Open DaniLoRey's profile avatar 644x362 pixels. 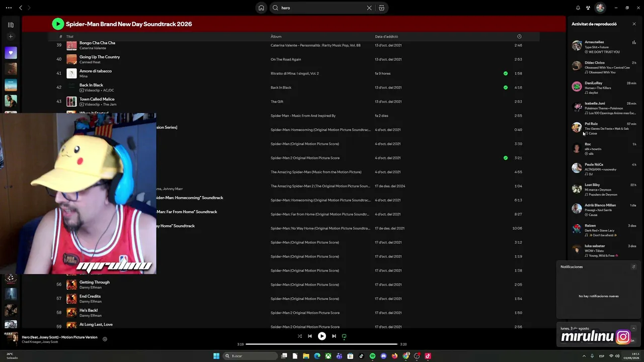tap(577, 86)
